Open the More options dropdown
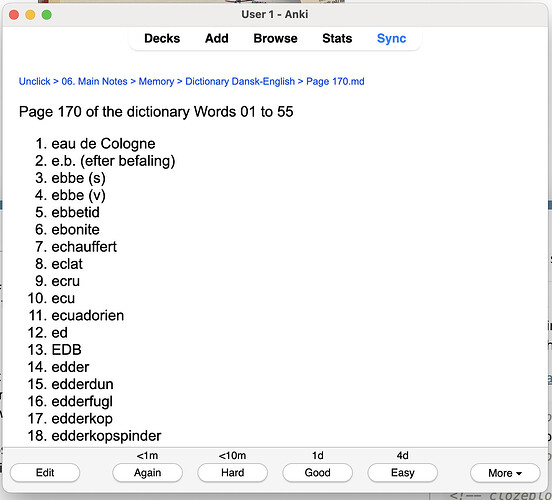The height and width of the screenshot is (500, 552). coord(505,473)
